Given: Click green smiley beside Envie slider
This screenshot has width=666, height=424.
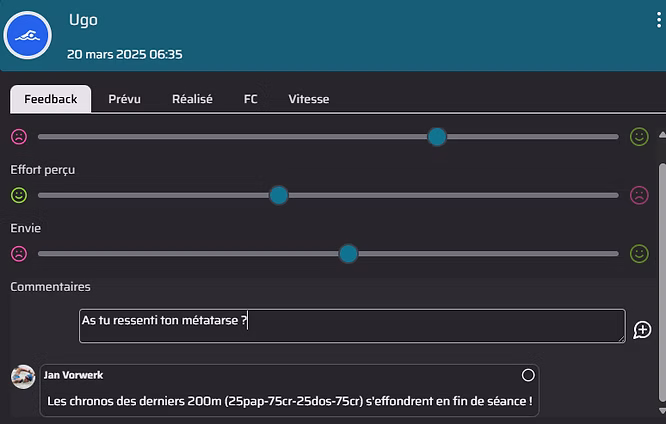Looking at the screenshot, I should click(639, 254).
